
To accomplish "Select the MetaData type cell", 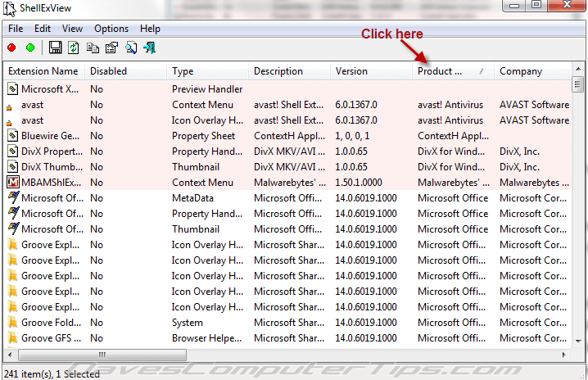I will coord(192,197).
